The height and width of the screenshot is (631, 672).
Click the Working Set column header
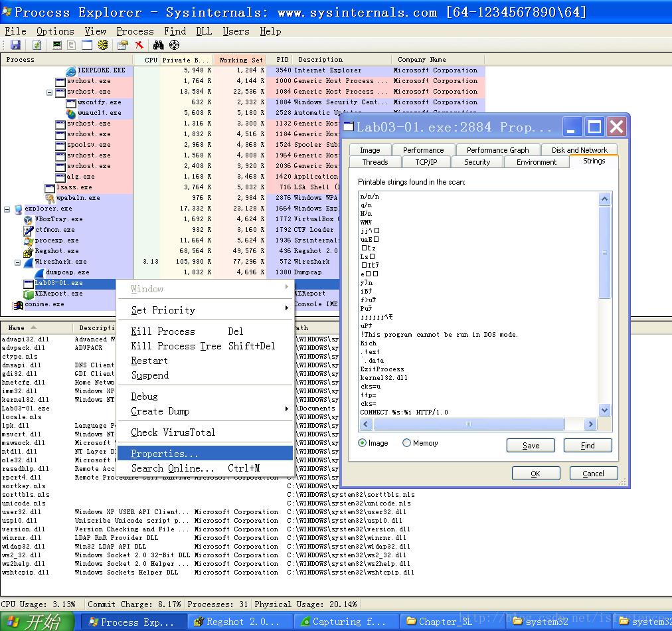(x=240, y=60)
